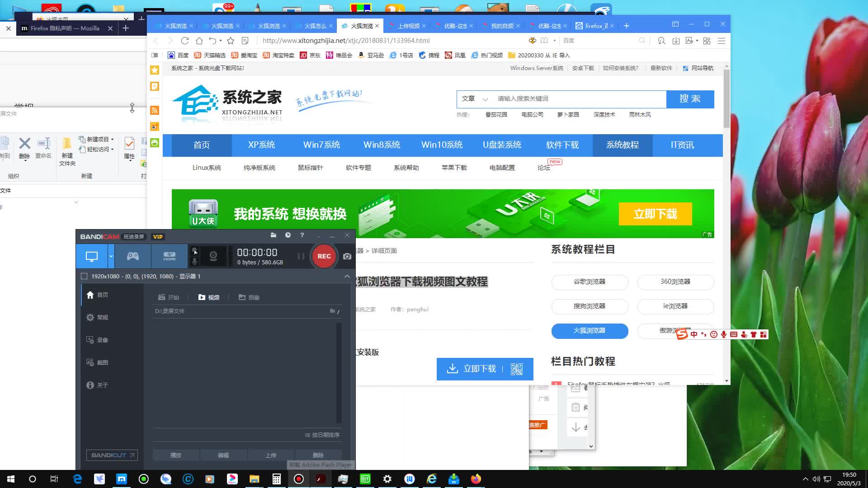This screenshot has height=488, width=868.
Task: Open browser downloads icon
Action: (676, 41)
